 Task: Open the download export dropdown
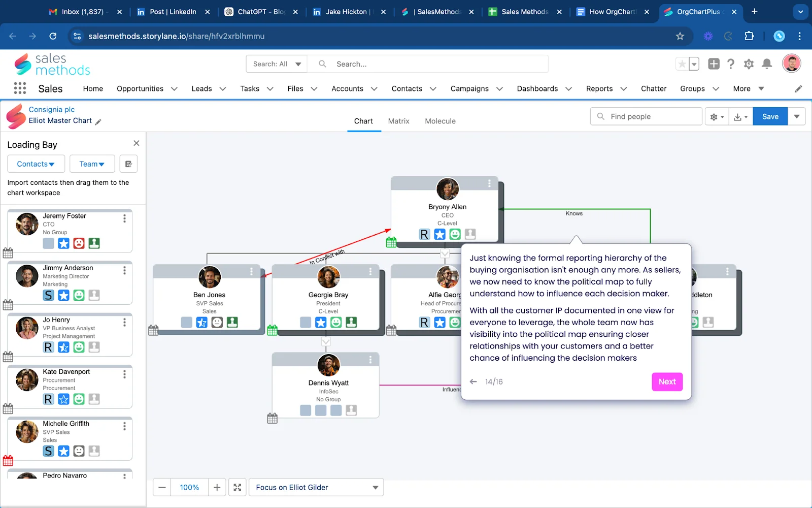pos(740,117)
